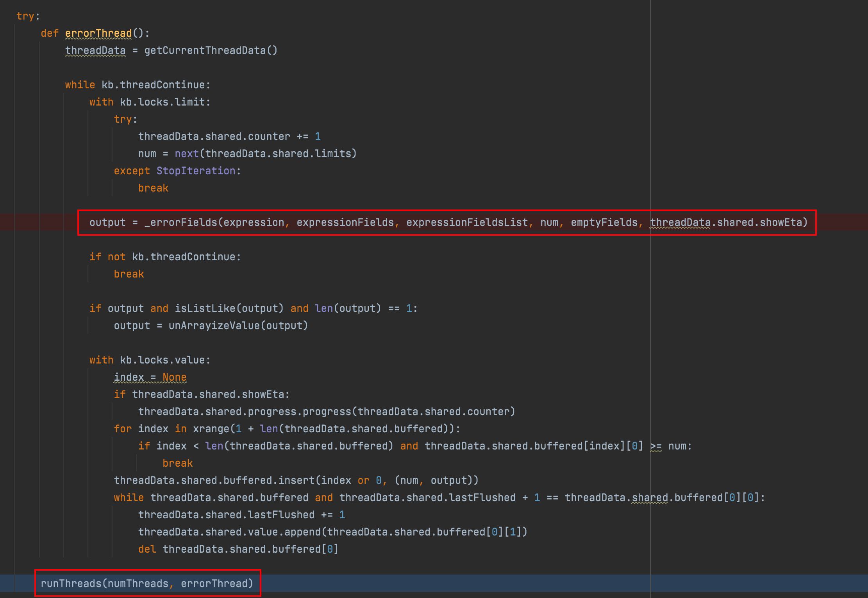This screenshot has height=598, width=868.
Task: Click 'with kb.locks.value:' statement
Action: (x=150, y=360)
